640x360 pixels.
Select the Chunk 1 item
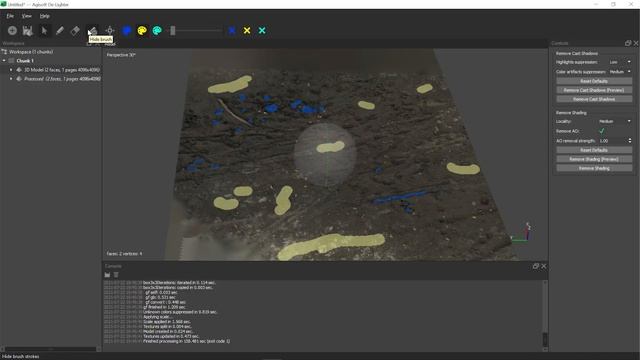[x=25, y=61]
